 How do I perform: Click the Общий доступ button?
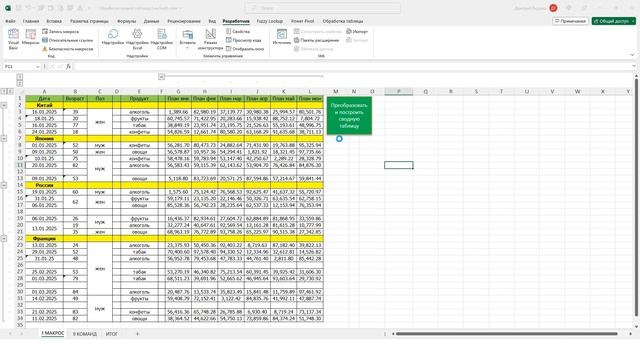point(613,21)
